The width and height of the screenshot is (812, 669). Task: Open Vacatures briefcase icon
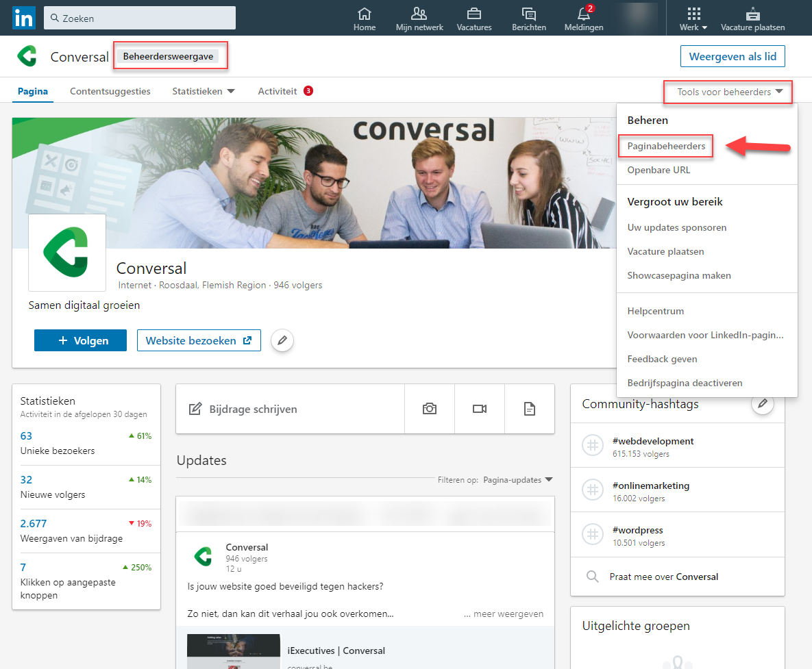474,14
